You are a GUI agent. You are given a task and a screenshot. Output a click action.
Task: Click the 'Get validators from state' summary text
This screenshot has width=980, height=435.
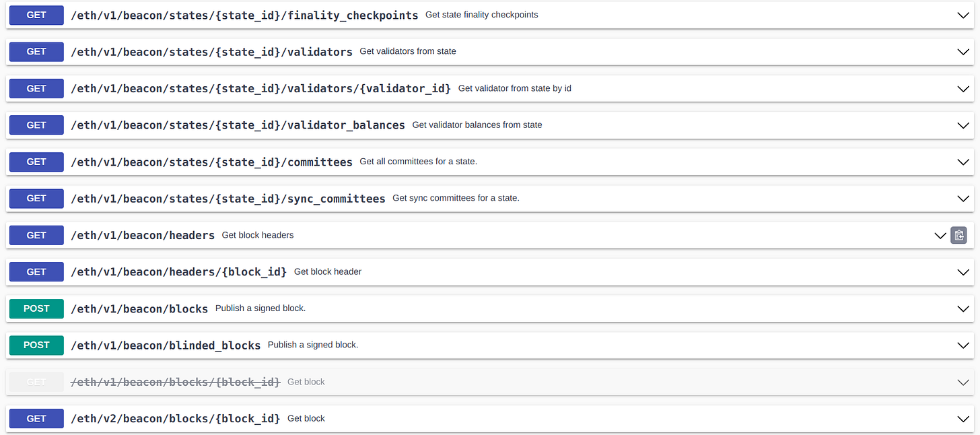[409, 51]
